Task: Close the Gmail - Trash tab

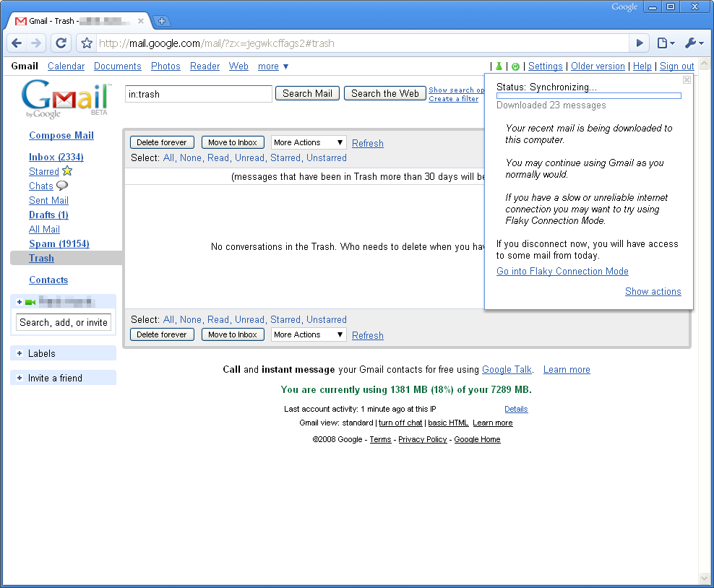Action: point(141,21)
